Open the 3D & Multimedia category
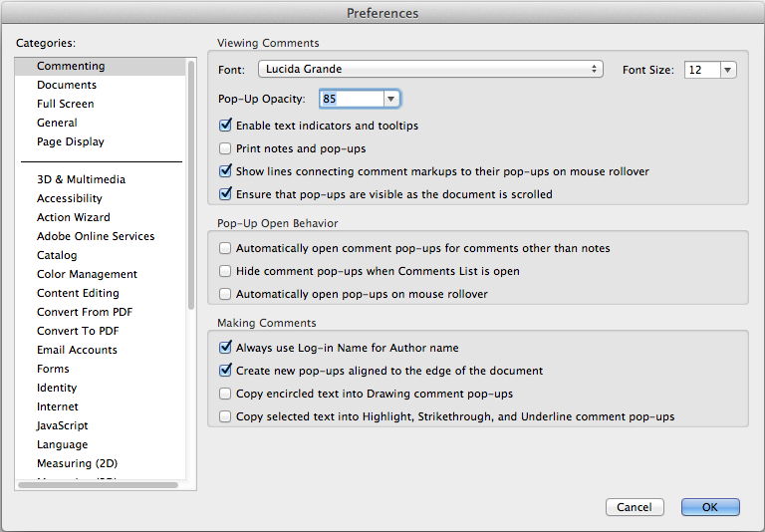Image resolution: width=765 pixels, height=532 pixels. [x=81, y=179]
